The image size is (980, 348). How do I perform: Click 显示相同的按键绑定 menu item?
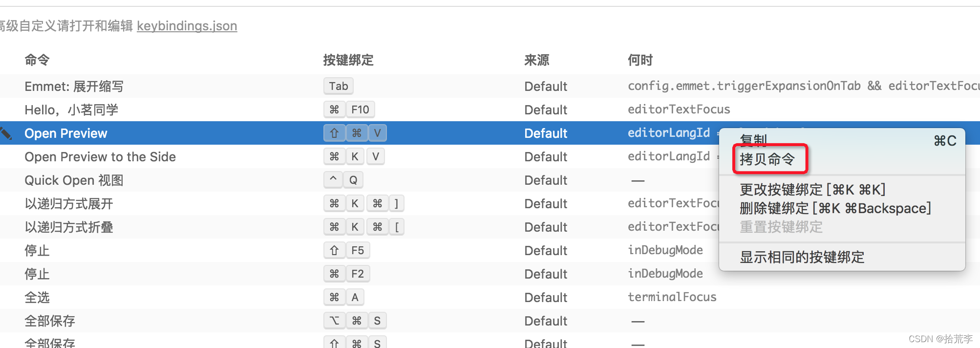[x=802, y=257]
